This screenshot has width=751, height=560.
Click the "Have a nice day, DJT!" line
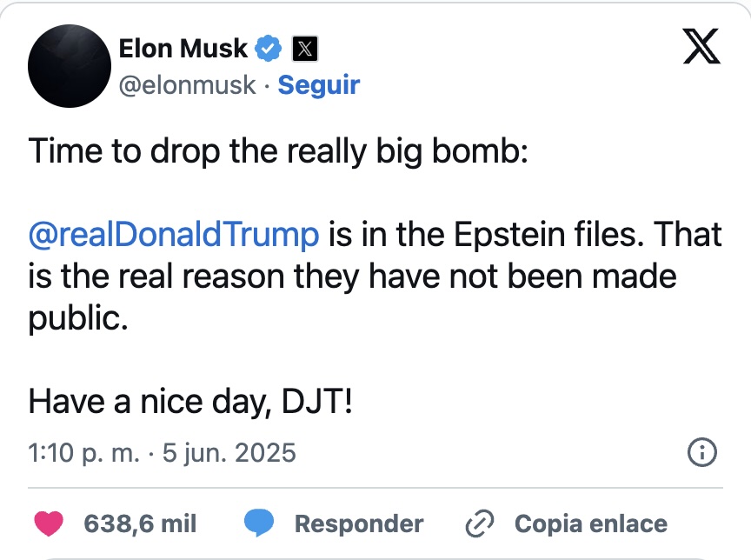[x=190, y=402]
